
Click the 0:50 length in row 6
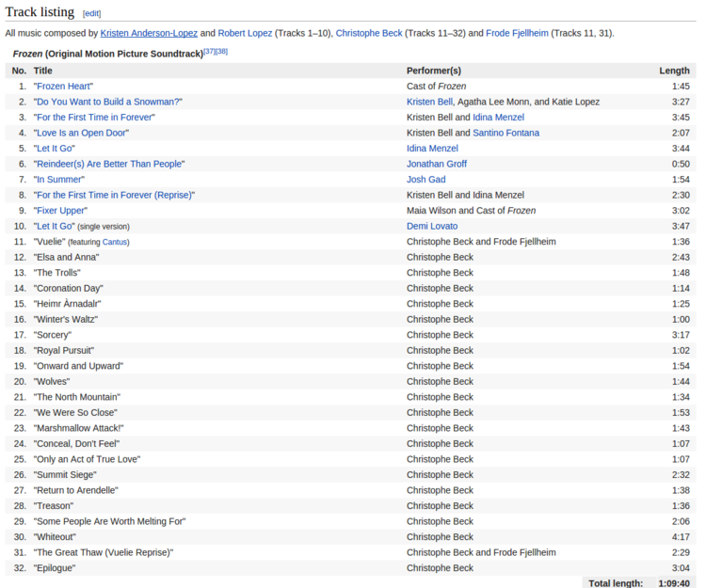pyautogui.click(x=681, y=164)
